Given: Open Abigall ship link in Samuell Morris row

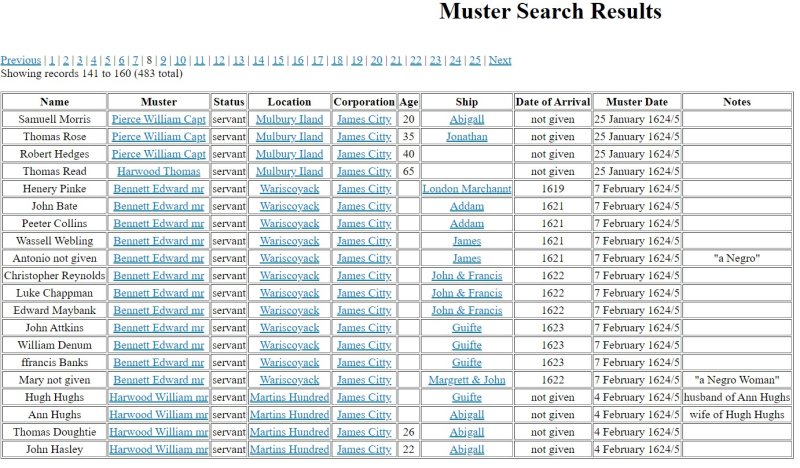Looking at the screenshot, I should 467,119.
